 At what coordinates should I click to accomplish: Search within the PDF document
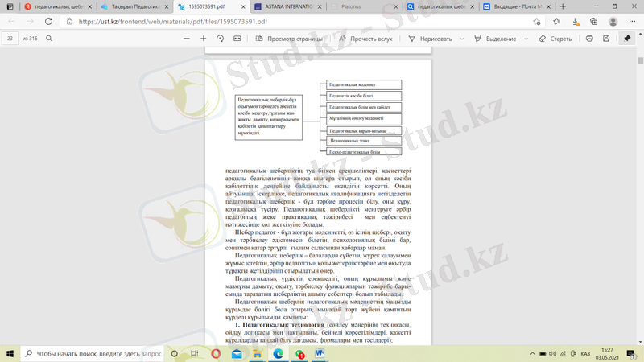coord(49,38)
